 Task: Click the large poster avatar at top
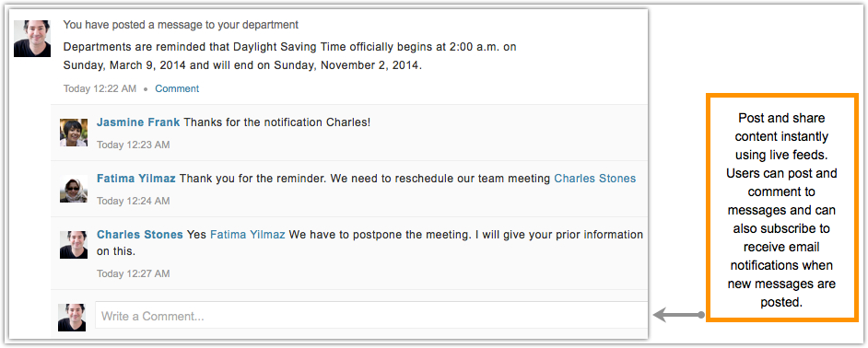coord(32,39)
